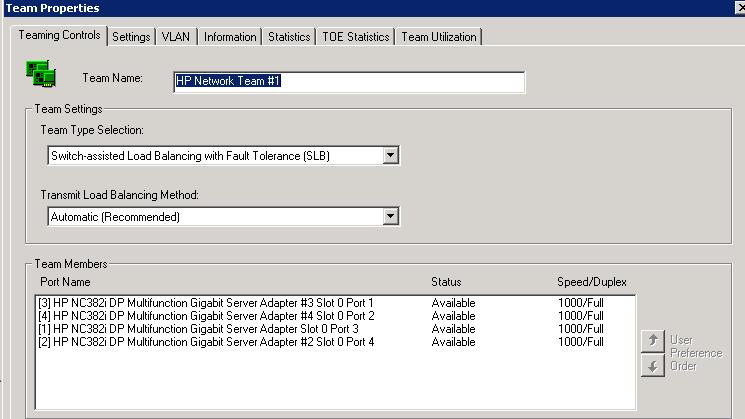Click the Automatic (Recommended) combo box text

[115, 217]
